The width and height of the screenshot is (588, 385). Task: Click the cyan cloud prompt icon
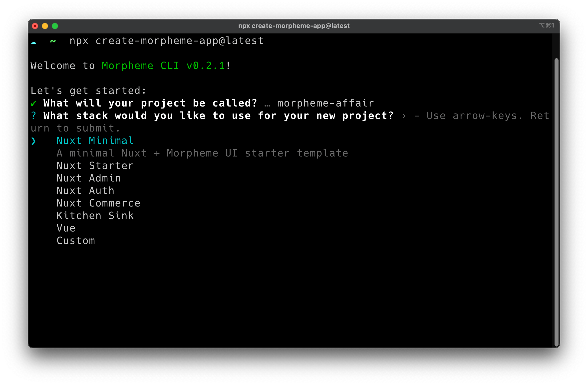pyautogui.click(x=34, y=42)
